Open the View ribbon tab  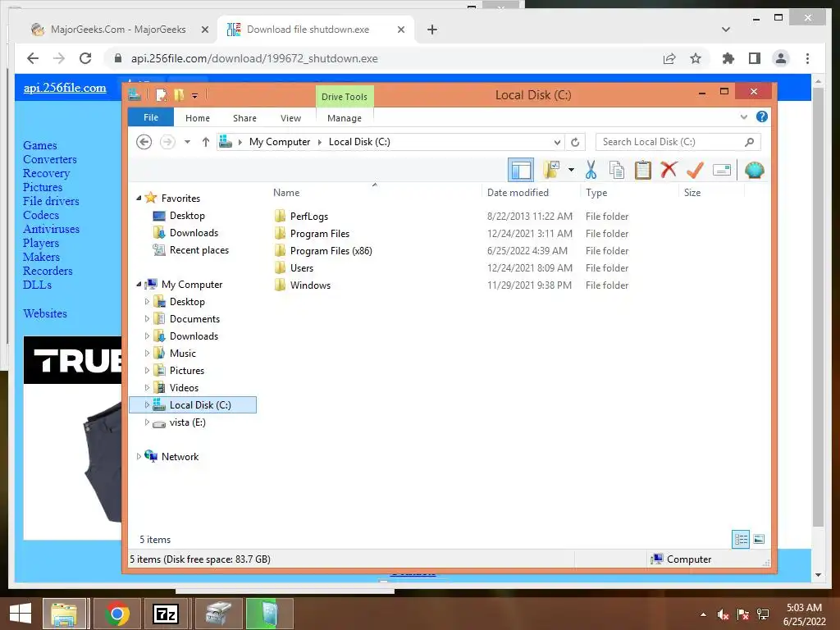[x=291, y=118]
